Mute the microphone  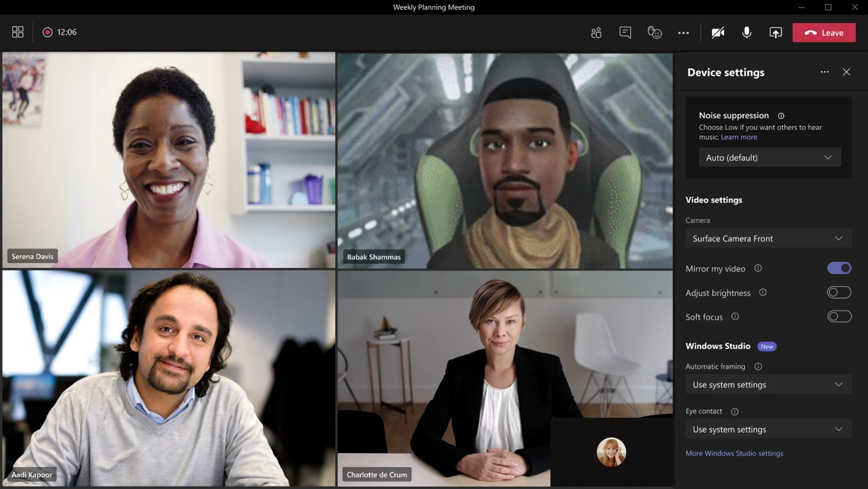click(x=747, y=32)
